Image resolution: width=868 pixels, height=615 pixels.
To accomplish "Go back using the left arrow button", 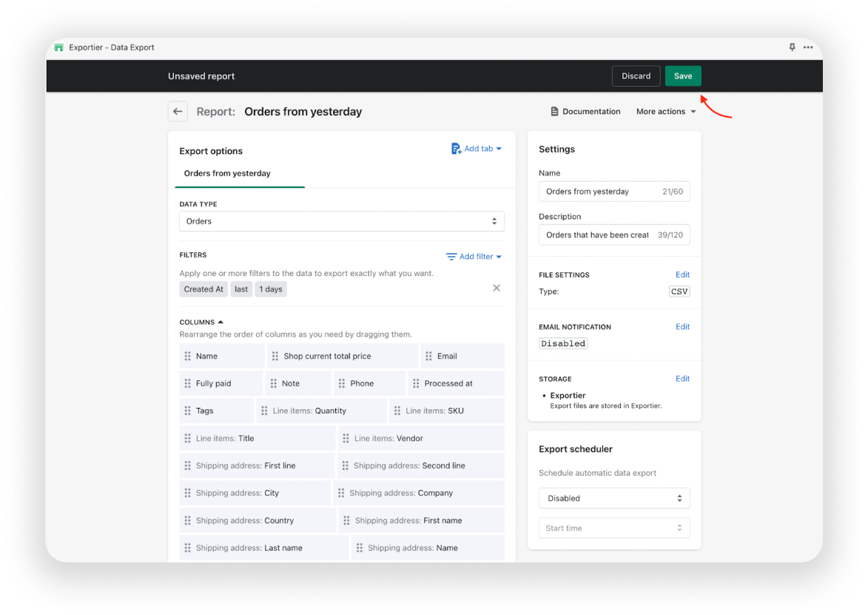I will pyautogui.click(x=178, y=111).
